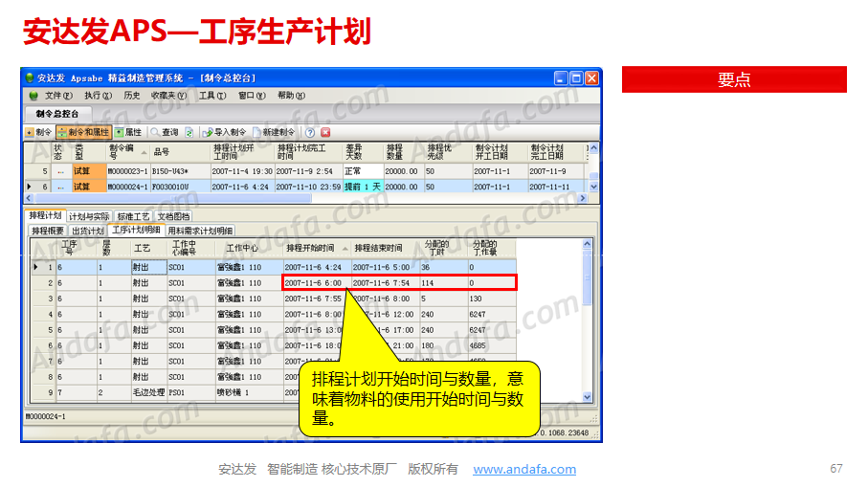The width and height of the screenshot is (868, 487).
Task: Open the 历史 menu
Action: pos(132,96)
